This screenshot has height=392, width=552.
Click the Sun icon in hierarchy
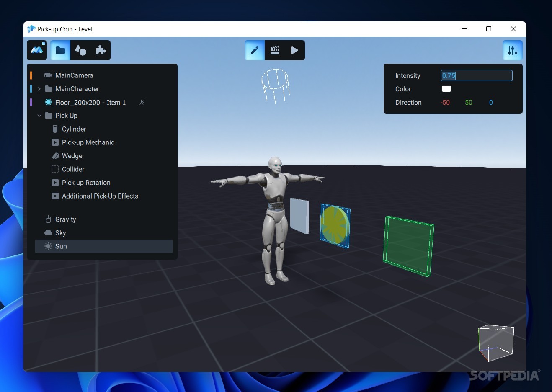pyautogui.click(x=48, y=246)
